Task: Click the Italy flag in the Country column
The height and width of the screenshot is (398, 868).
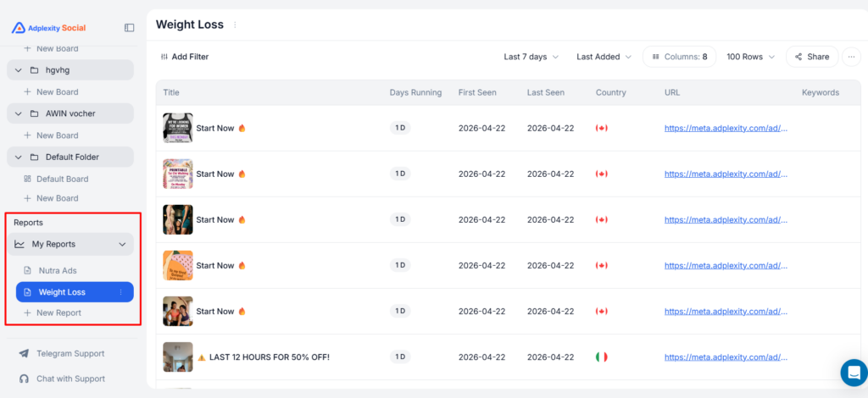Action: [601, 357]
